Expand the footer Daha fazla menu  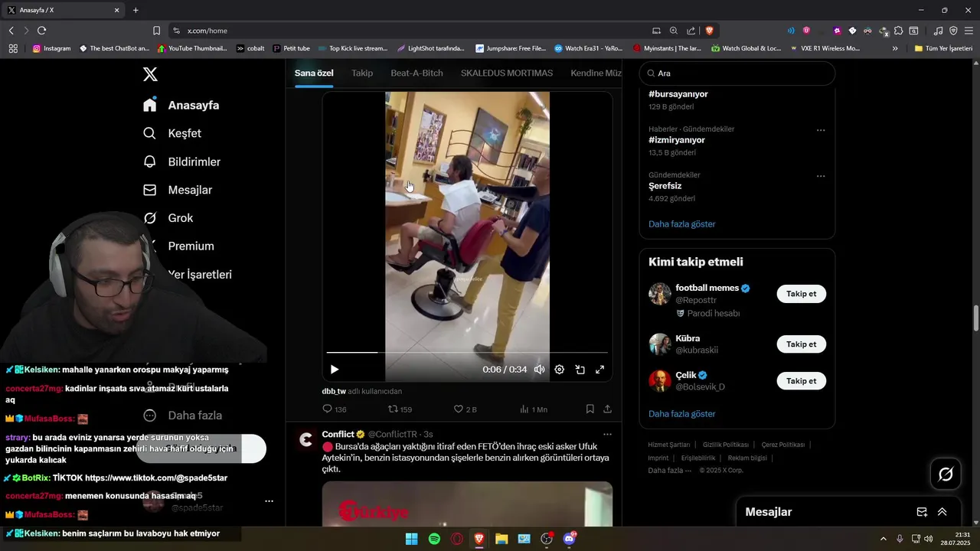[669, 471]
